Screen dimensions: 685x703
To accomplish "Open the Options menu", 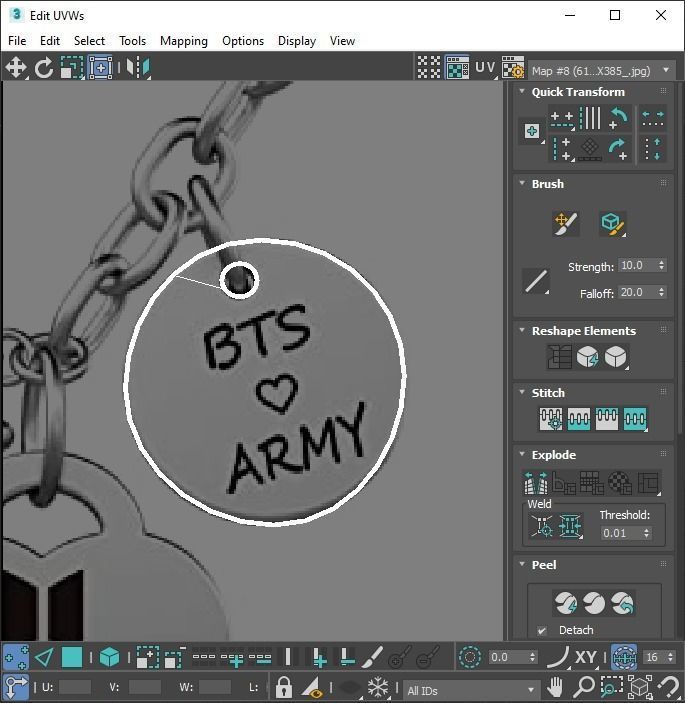I will (243, 41).
